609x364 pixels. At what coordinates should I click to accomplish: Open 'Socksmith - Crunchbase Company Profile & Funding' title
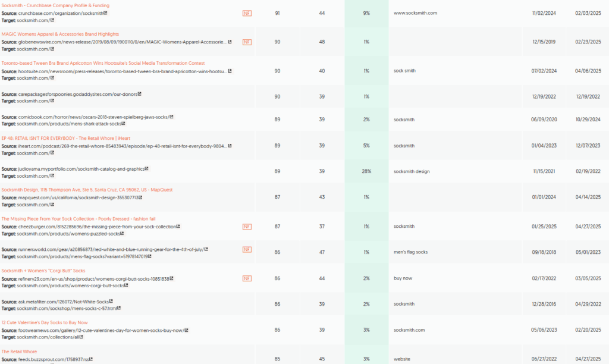tap(55, 5)
